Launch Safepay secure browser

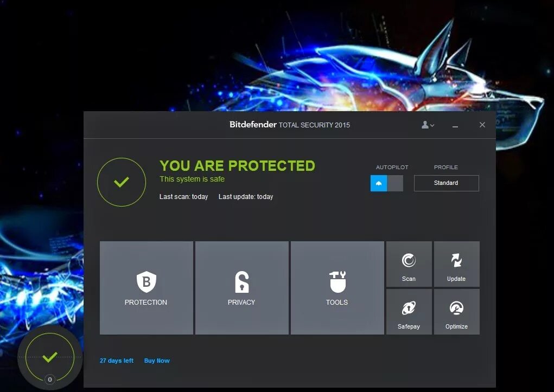pos(409,311)
